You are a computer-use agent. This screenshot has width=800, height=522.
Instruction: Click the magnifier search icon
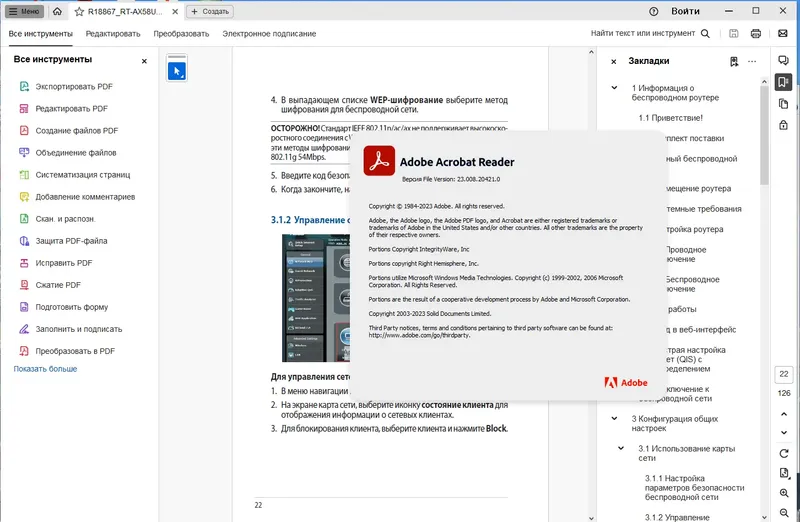pyautogui.click(x=705, y=34)
